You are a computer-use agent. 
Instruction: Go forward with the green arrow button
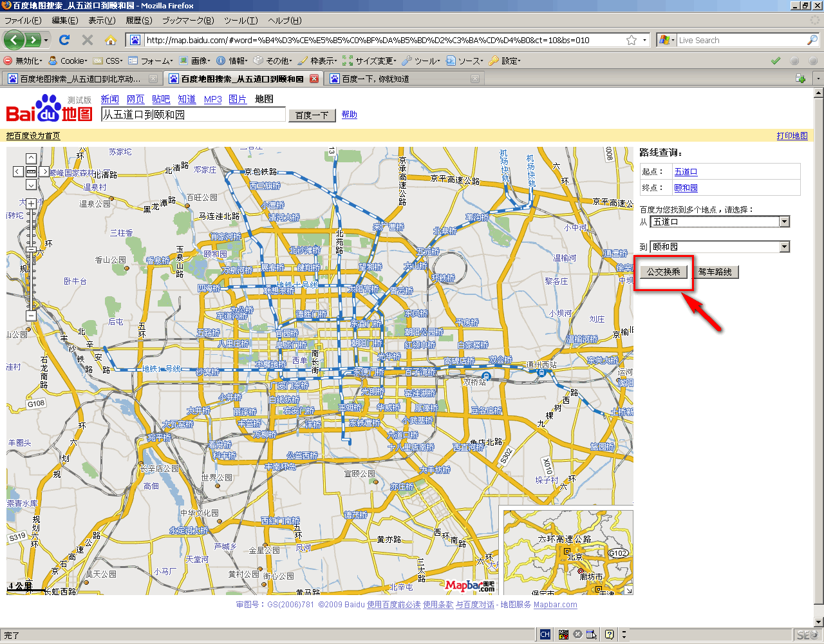33,40
